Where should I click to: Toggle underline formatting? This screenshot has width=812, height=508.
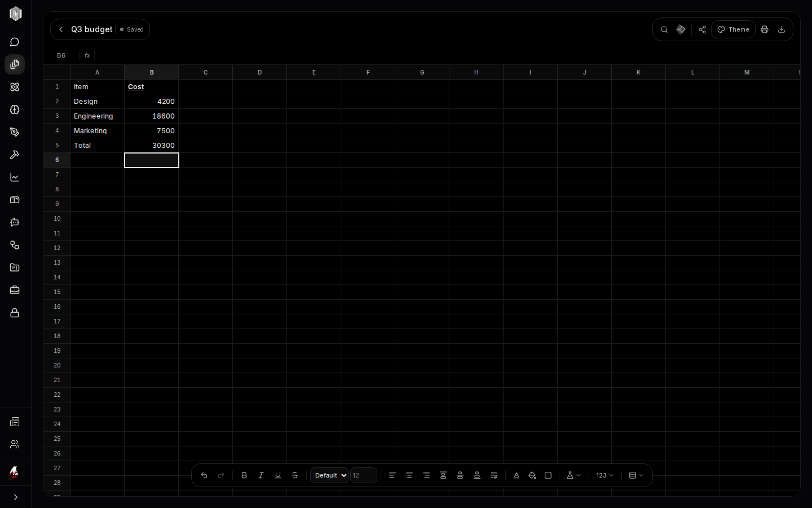[x=278, y=476]
